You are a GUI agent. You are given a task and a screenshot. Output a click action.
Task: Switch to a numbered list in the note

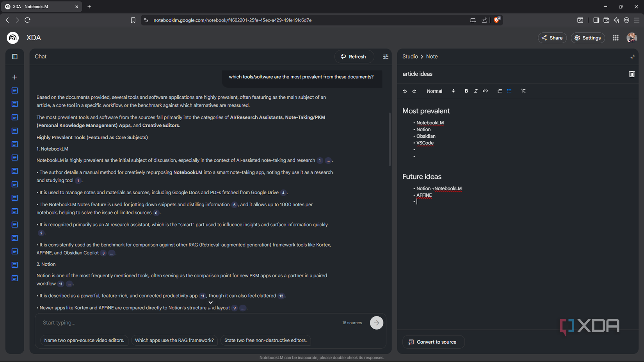click(x=500, y=91)
